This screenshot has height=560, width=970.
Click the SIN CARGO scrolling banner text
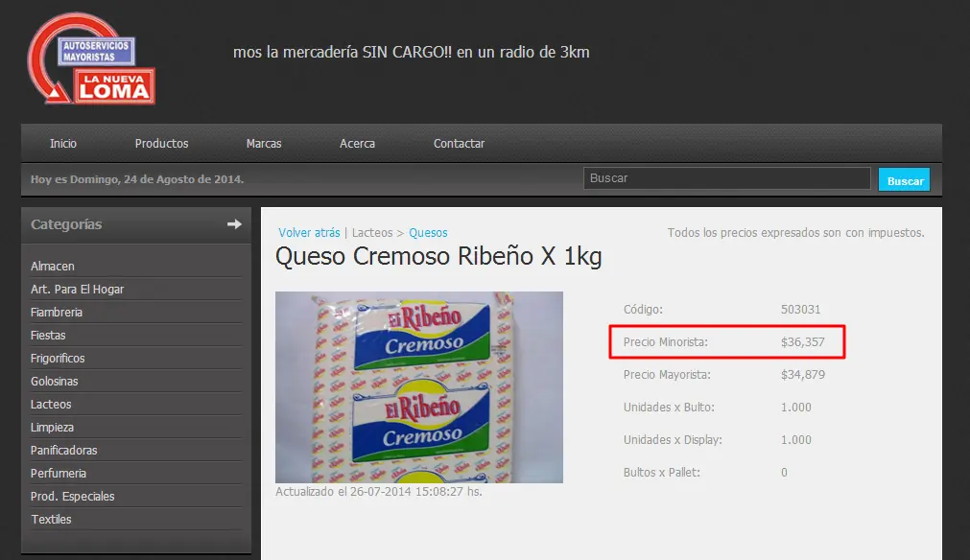(411, 52)
